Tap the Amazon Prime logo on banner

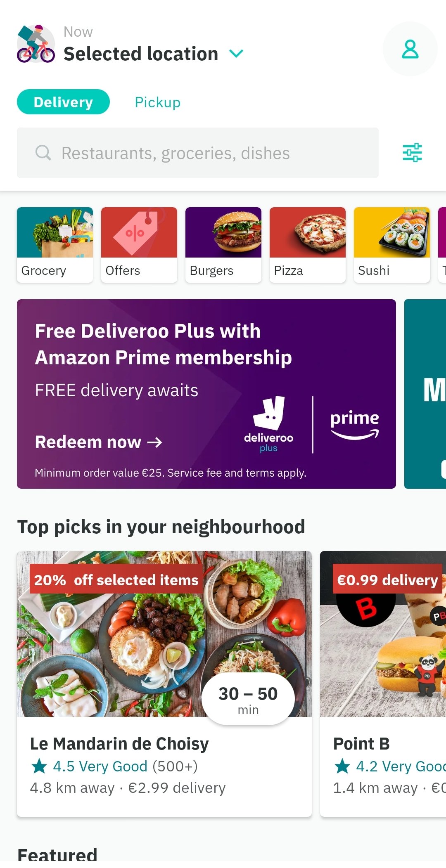(x=354, y=424)
